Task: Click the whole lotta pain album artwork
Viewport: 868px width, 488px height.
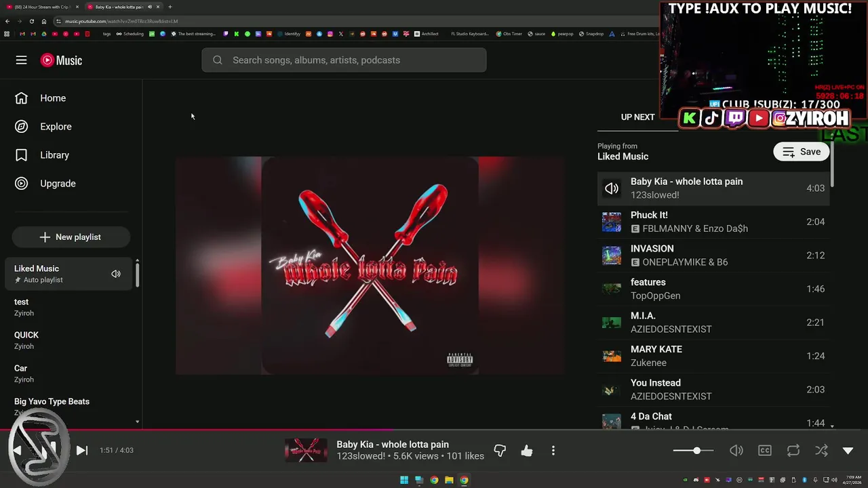Action: coord(370,266)
